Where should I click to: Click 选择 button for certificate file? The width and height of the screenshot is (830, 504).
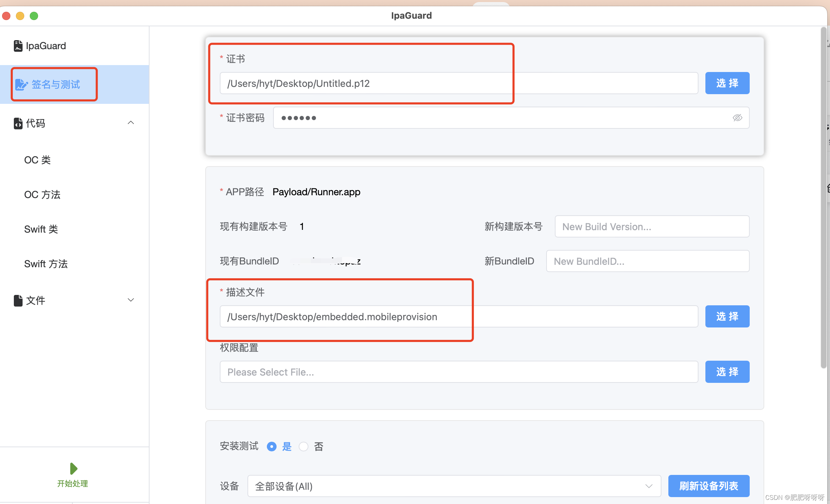click(727, 83)
